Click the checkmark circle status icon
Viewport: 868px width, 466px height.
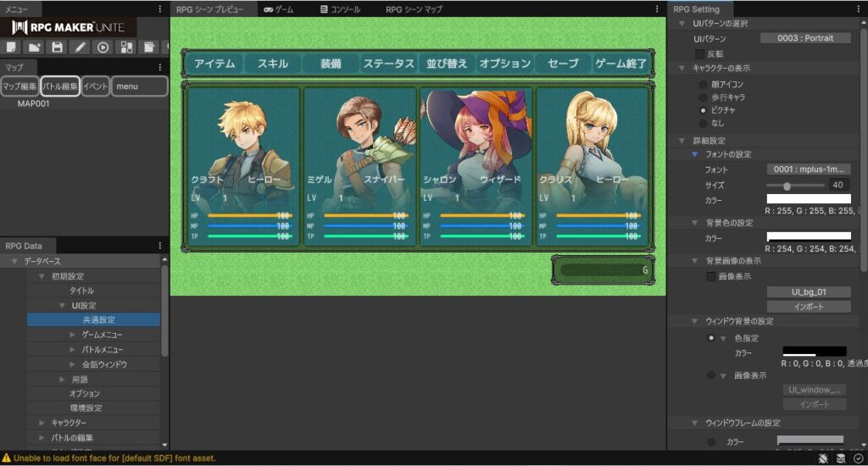[858, 458]
